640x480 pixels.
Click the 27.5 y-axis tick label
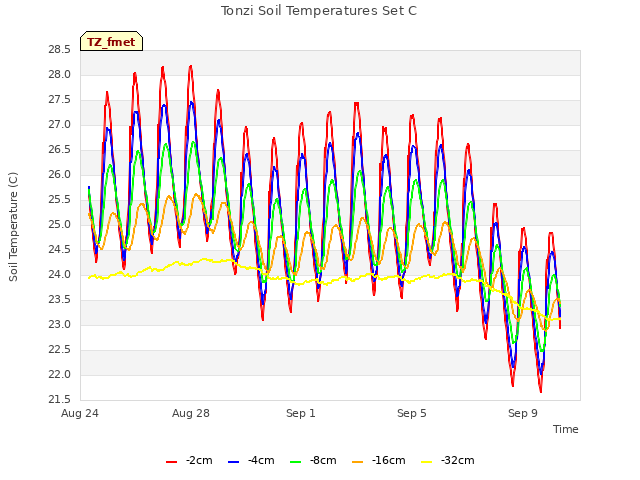(x=60, y=100)
